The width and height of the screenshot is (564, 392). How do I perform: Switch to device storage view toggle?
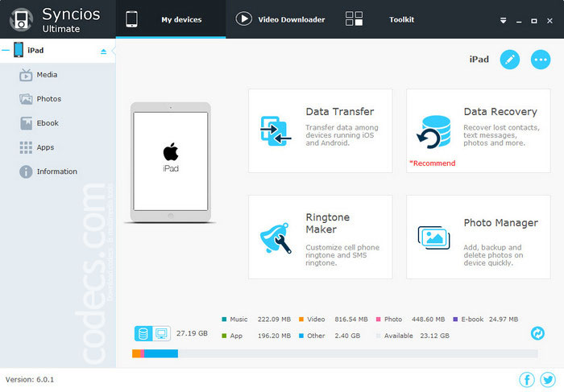coord(143,333)
